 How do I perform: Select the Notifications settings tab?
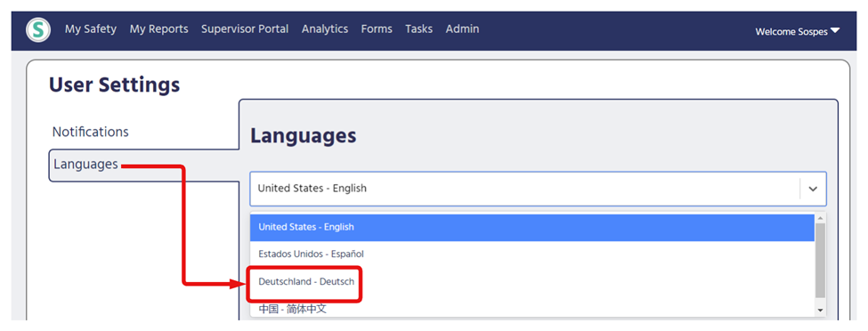point(90,132)
